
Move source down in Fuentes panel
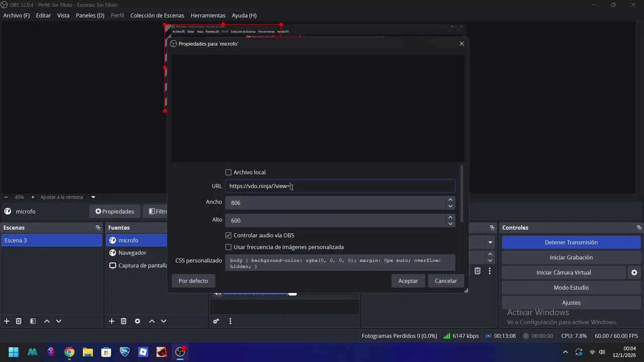tap(164, 321)
